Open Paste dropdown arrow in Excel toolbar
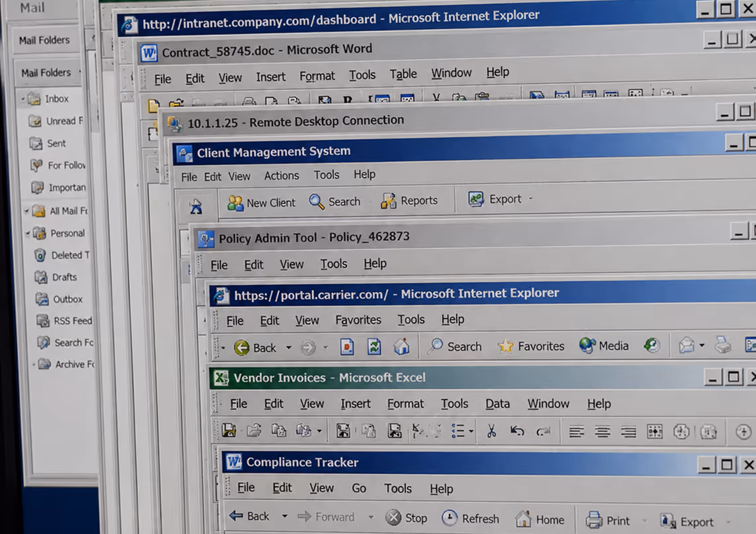This screenshot has height=534, width=756. point(319,430)
